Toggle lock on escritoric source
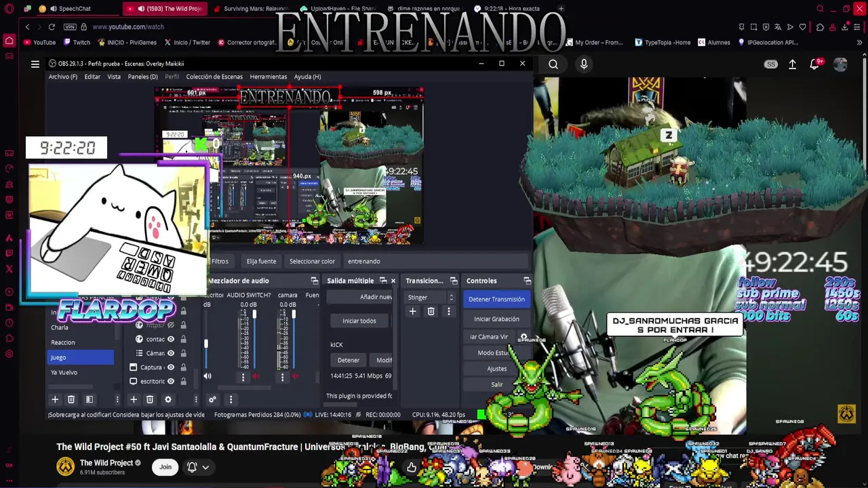The width and height of the screenshot is (868, 488). 183,381
